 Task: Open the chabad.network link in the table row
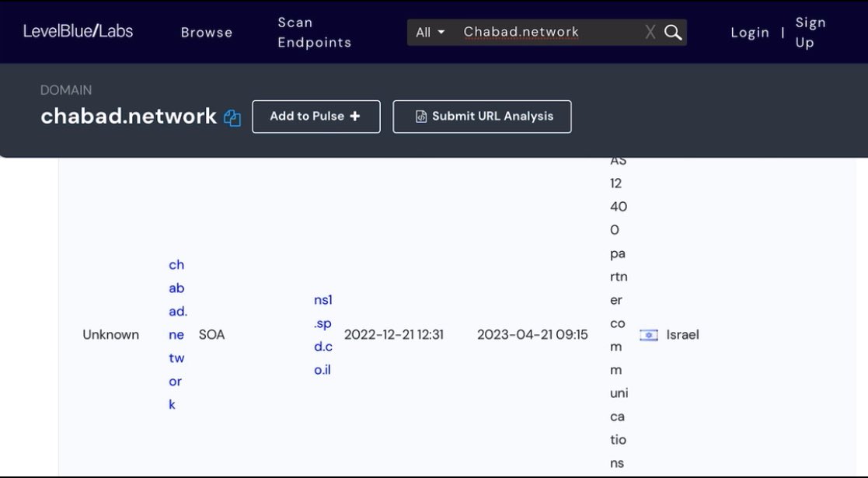coord(177,334)
